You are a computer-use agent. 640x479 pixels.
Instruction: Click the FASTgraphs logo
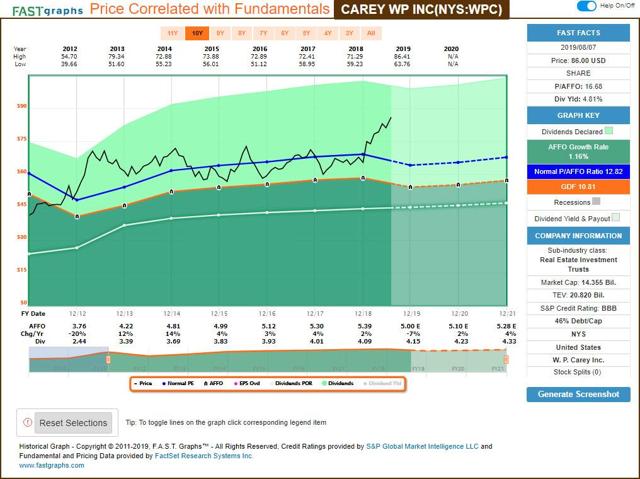tap(47, 11)
